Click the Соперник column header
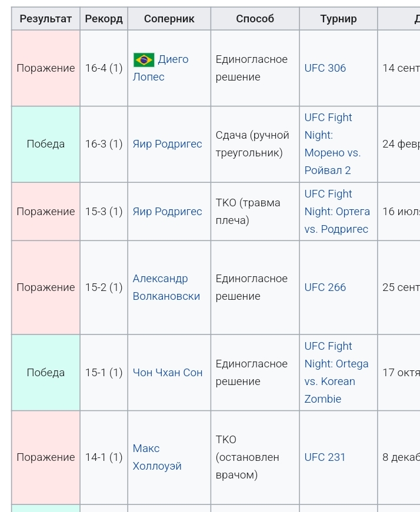The image size is (420, 512). pos(169,19)
